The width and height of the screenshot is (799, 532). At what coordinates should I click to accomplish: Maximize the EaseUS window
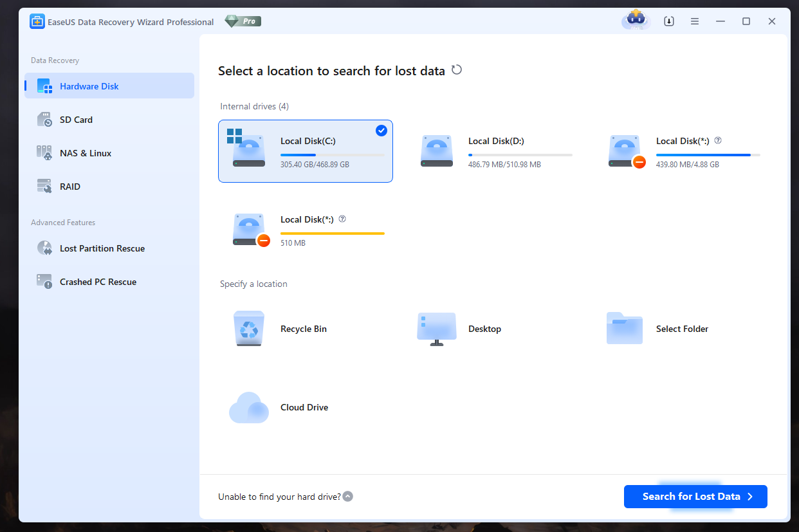point(746,21)
